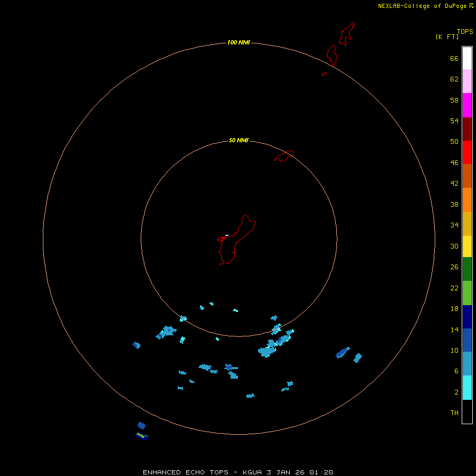The image size is (476, 476).
Task: Click the "ENHANCED ECHO TOPS" product title
Action: pos(186,472)
